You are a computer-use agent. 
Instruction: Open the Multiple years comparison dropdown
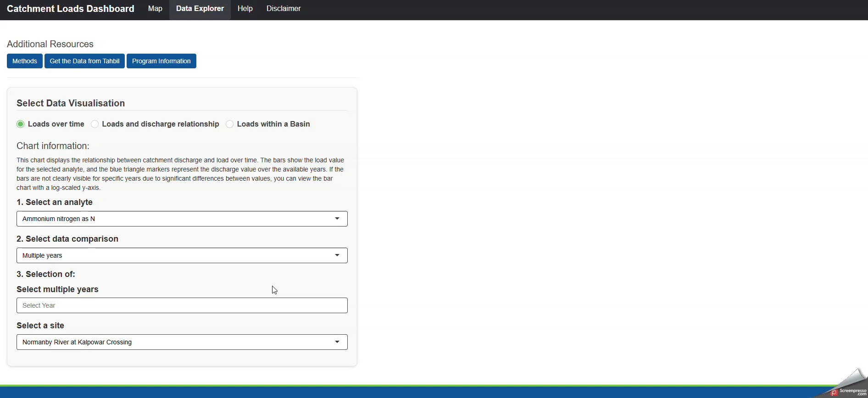tap(182, 255)
